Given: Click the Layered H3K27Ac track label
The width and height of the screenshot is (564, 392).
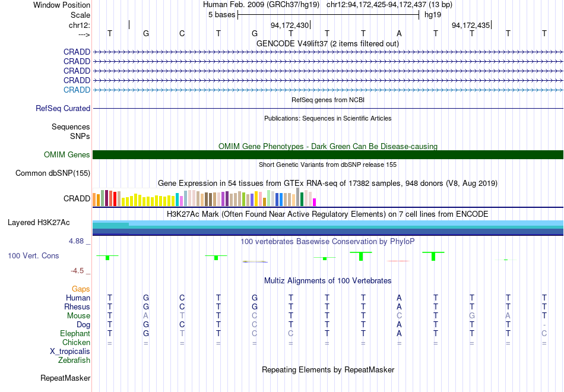Looking at the screenshot, I should point(39,223).
